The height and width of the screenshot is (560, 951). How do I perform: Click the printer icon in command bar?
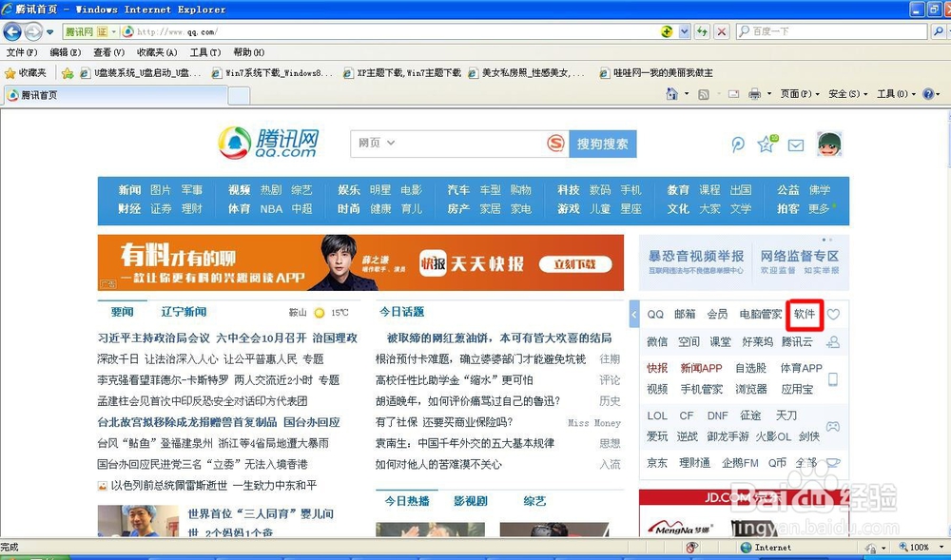[x=754, y=94]
